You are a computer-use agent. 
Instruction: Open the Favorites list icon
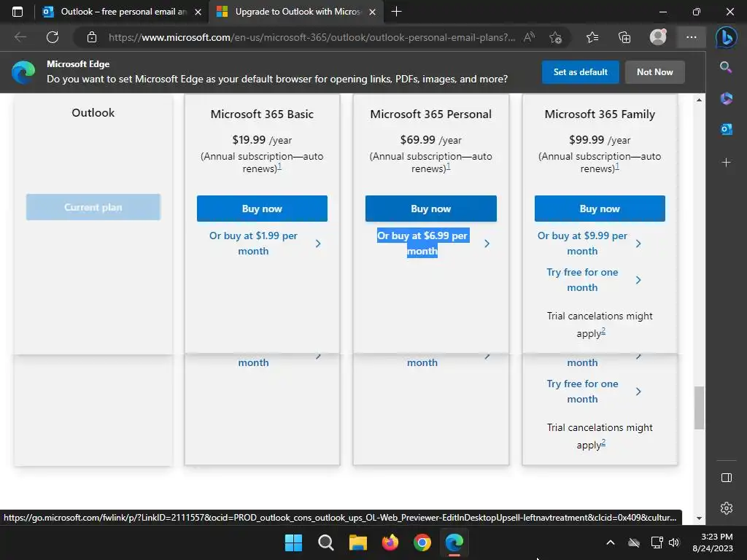pyautogui.click(x=592, y=37)
